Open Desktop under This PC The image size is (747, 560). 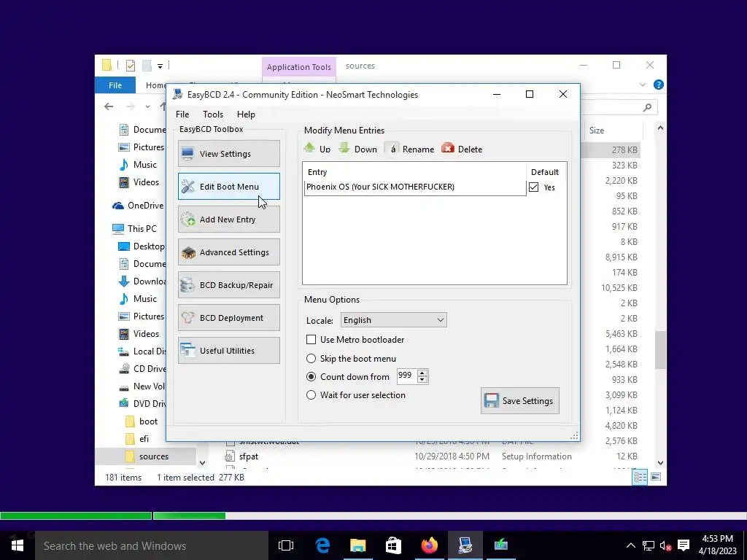(141, 246)
